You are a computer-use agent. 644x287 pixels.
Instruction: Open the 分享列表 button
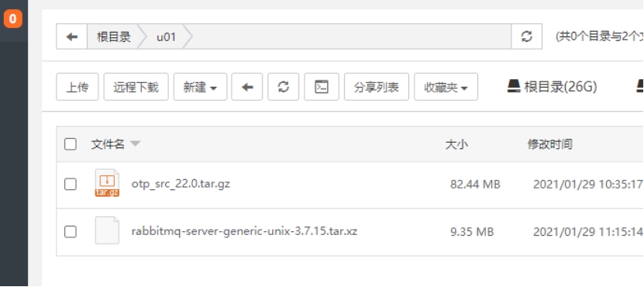point(376,87)
